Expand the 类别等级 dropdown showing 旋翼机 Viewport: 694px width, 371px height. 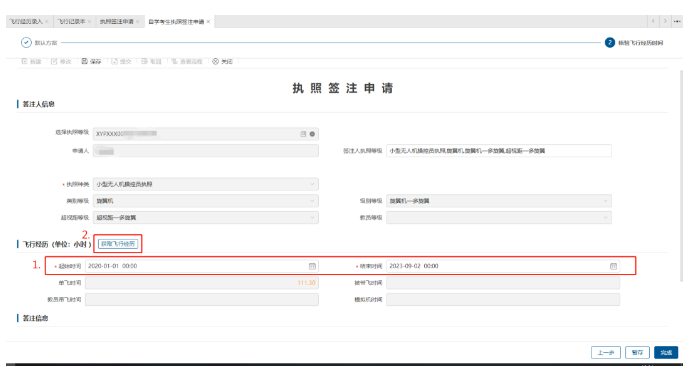(x=312, y=201)
